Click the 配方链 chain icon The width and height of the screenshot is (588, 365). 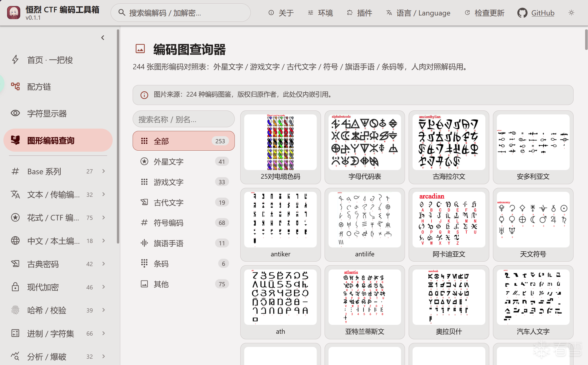click(x=15, y=86)
